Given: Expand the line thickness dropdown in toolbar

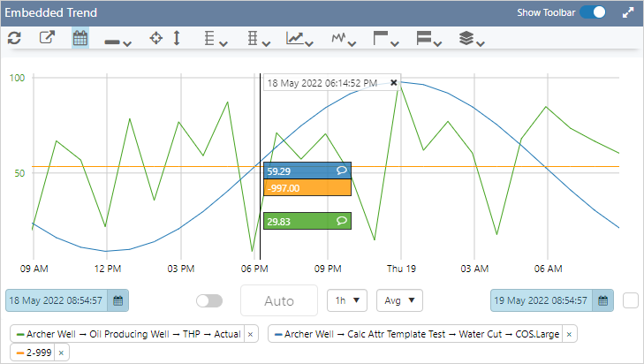Looking at the screenshot, I should point(118,40).
